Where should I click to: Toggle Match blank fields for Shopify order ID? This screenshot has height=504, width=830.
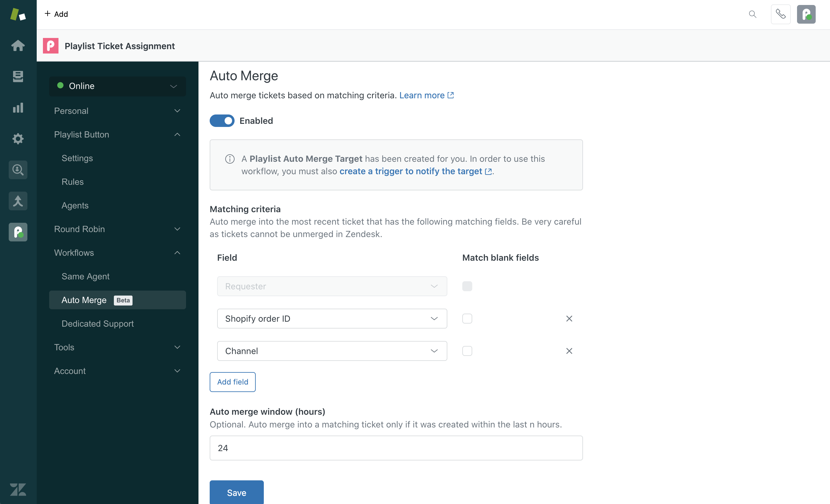[467, 318]
